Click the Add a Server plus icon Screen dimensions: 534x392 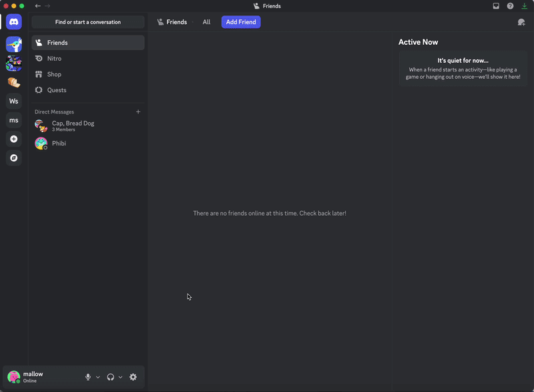tap(14, 139)
